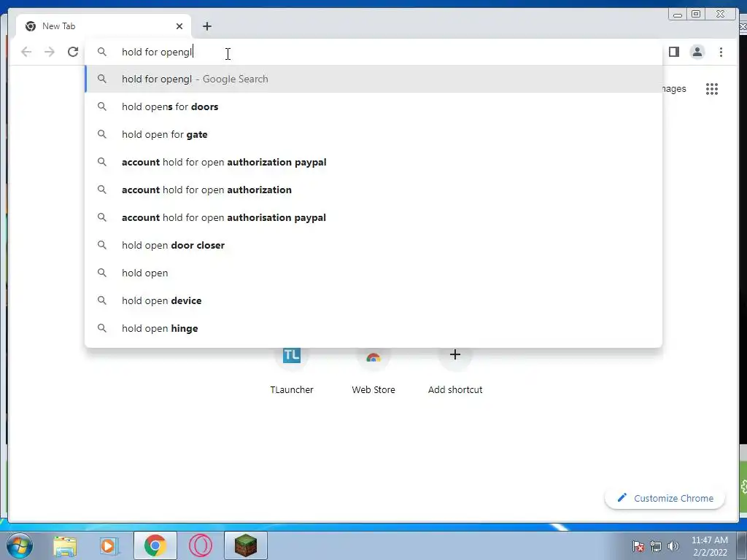The image size is (747, 560).
Task: Click the network tray icon
Action: (656, 546)
